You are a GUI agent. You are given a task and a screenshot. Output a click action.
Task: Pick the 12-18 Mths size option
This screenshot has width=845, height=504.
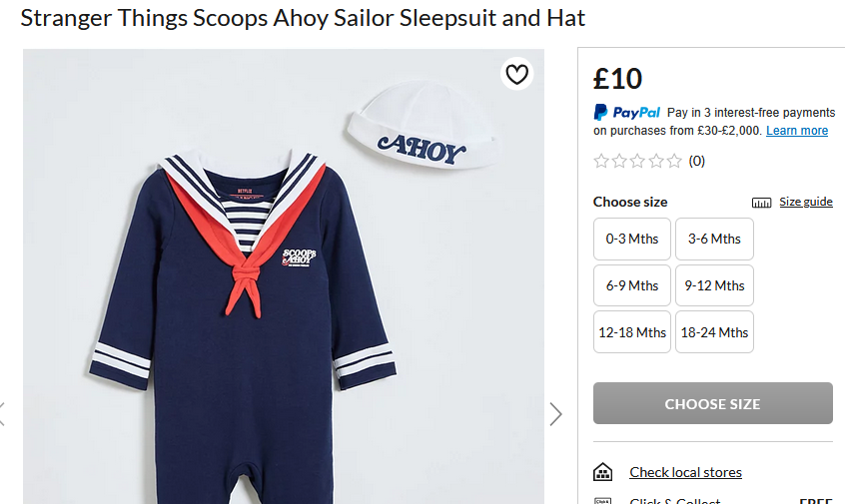tap(632, 332)
